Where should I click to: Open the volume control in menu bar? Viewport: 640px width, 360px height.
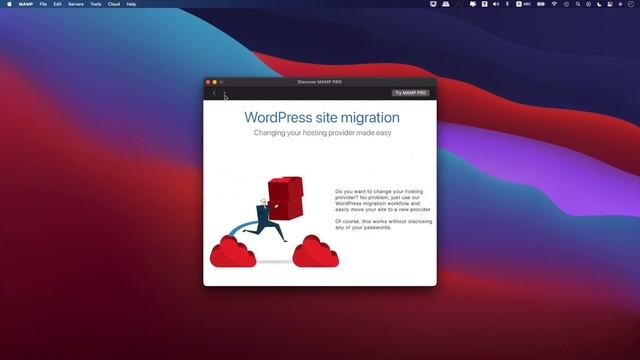496,4
